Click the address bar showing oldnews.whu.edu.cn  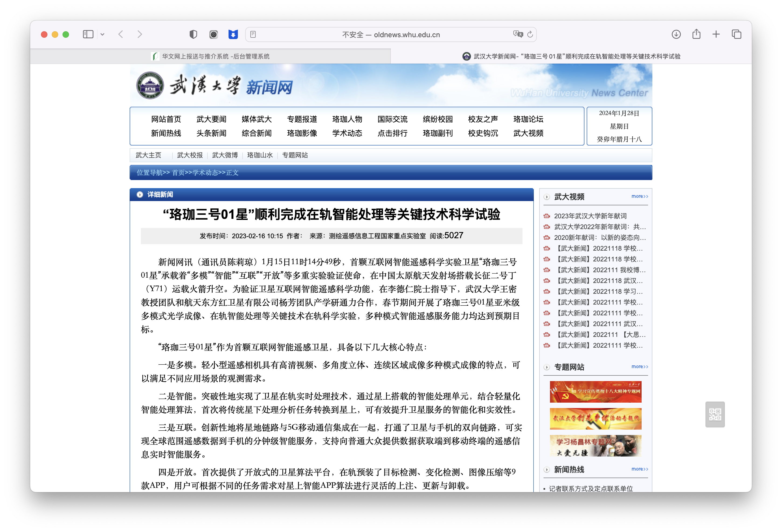391,34
